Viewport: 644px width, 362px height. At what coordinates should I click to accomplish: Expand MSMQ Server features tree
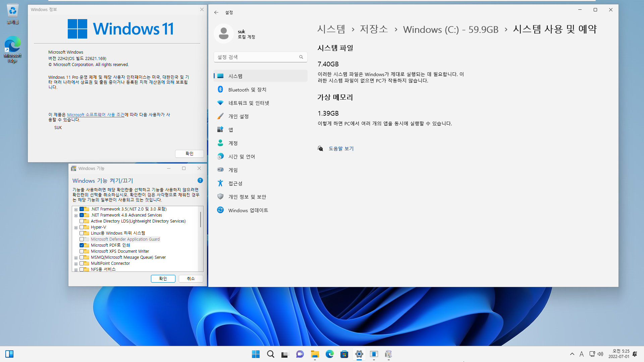coord(75,257)
